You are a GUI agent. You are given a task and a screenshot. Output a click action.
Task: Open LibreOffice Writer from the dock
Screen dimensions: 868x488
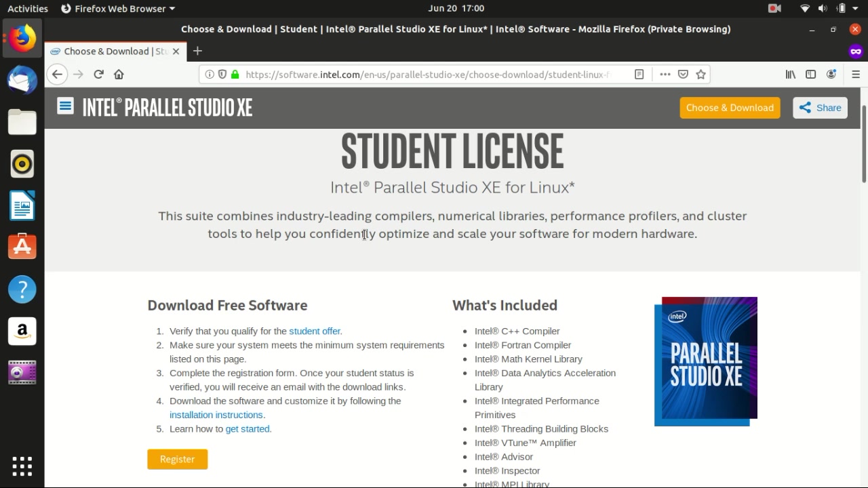click(x=22, y=205)
